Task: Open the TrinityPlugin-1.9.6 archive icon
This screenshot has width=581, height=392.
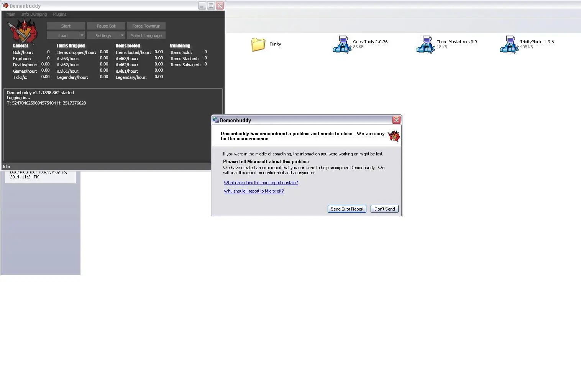Action: (x=509, y=44)
